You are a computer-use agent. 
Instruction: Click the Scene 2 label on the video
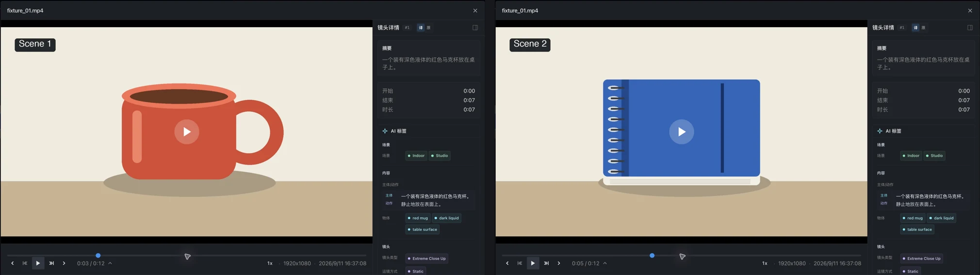(530, 45)
